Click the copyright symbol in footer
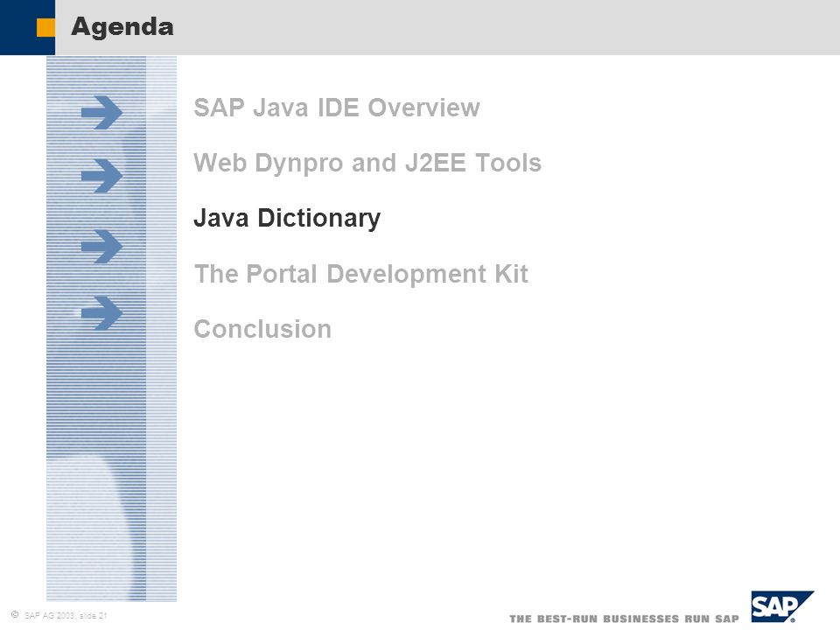The image size is (840, 630). pos(15,615)
